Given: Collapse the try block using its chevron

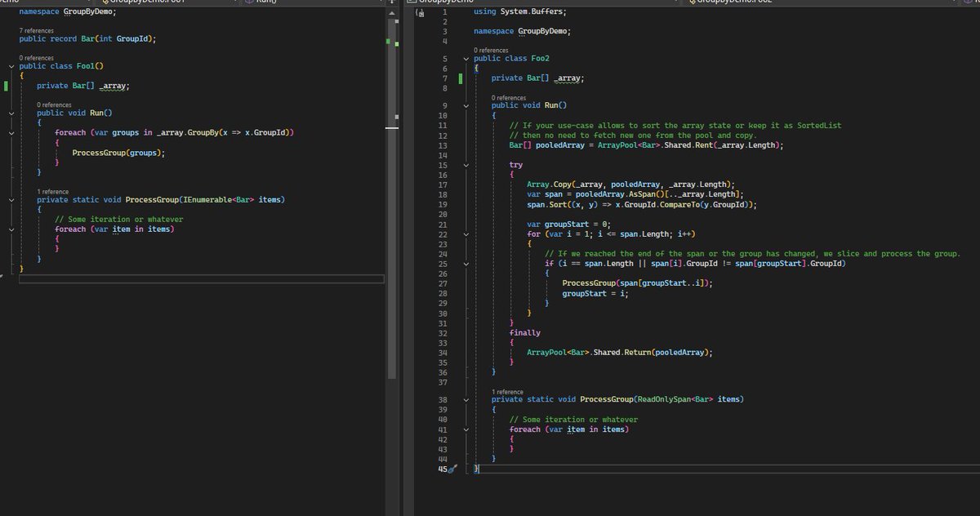Looking at the screenshot, I should click(x=465, y=164).
